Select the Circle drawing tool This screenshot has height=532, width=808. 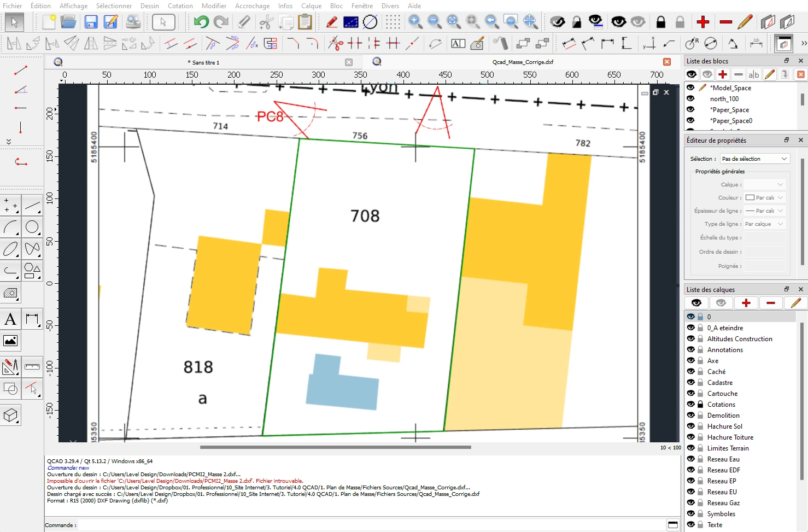pos(32,226)
